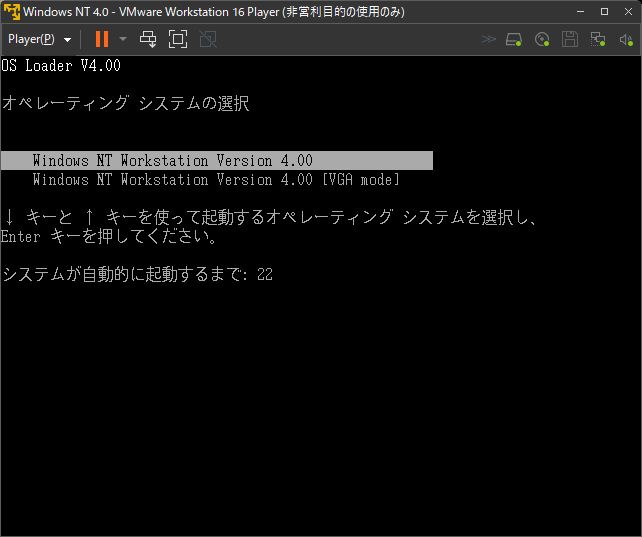Click the VMware Player title bar icon

11,11
